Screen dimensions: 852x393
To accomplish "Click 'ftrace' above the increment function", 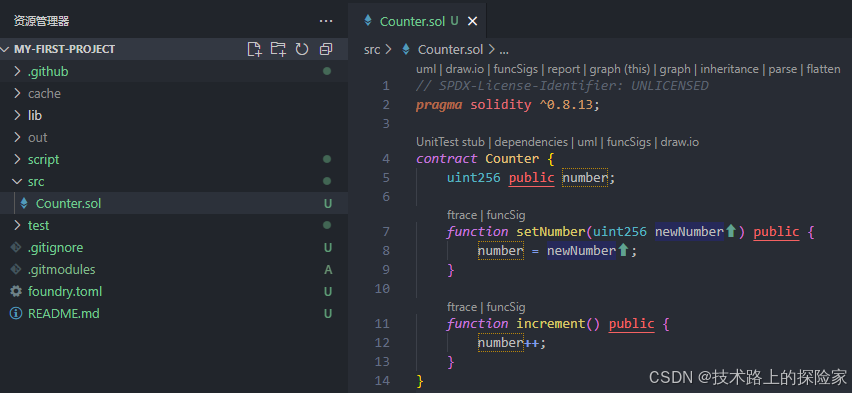I will pyautogui.click(x=461, y=307).
